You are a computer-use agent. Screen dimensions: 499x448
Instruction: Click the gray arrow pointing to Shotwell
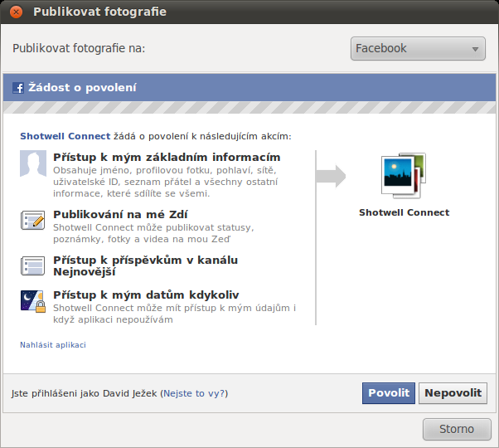[x=331, y=176]
